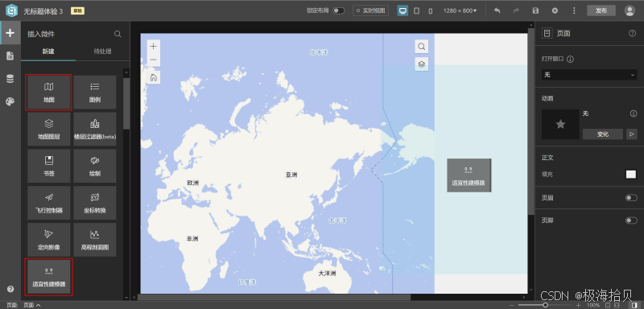Click the canvas horizontal scrollbar
The height and width of the screenshot is (309, 644).
pyautogui.click(x=274, y=298)
